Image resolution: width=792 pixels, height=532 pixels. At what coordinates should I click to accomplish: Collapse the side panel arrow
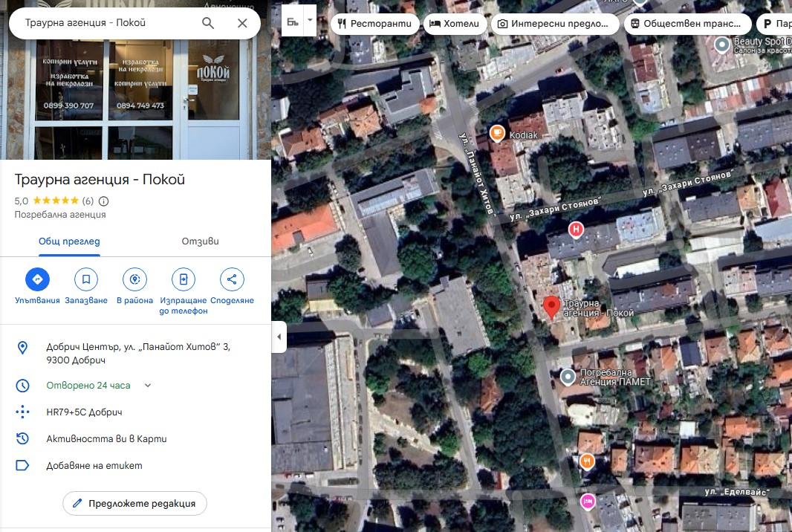(279, 337)
